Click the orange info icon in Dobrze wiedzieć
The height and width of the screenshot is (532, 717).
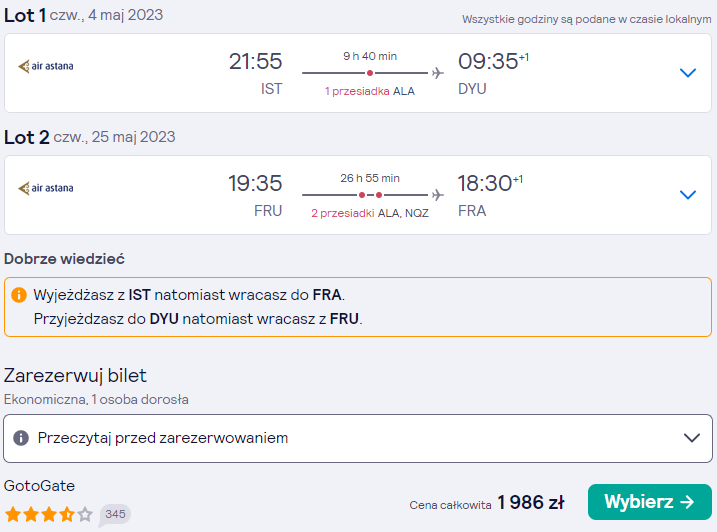(19, 295)
